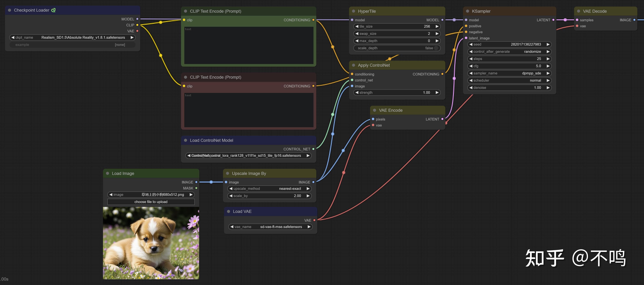The width and height of the screenshot is (644, 285).
Task: Open the ckpt_name checkpoint selector
Action: tap(72, 37)
